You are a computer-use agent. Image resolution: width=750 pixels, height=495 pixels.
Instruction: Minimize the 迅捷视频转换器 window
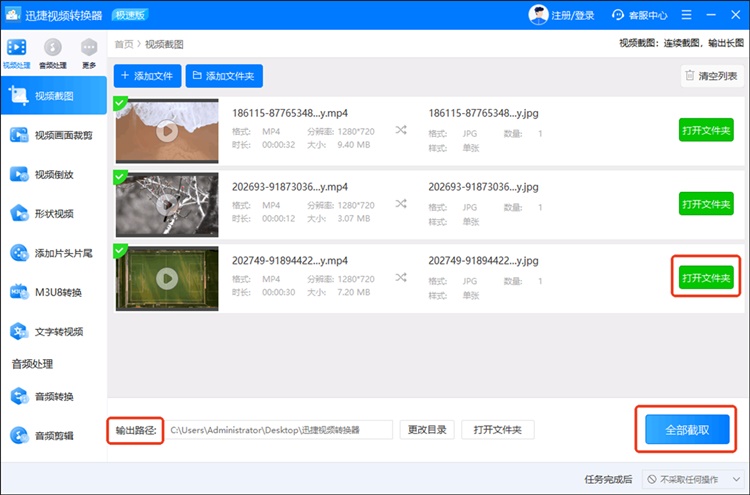coord(711,15)
